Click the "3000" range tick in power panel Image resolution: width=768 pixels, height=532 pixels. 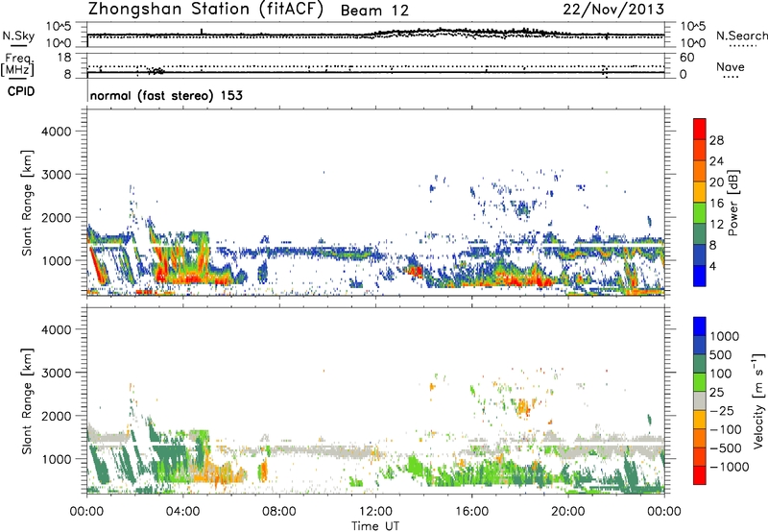56,175
